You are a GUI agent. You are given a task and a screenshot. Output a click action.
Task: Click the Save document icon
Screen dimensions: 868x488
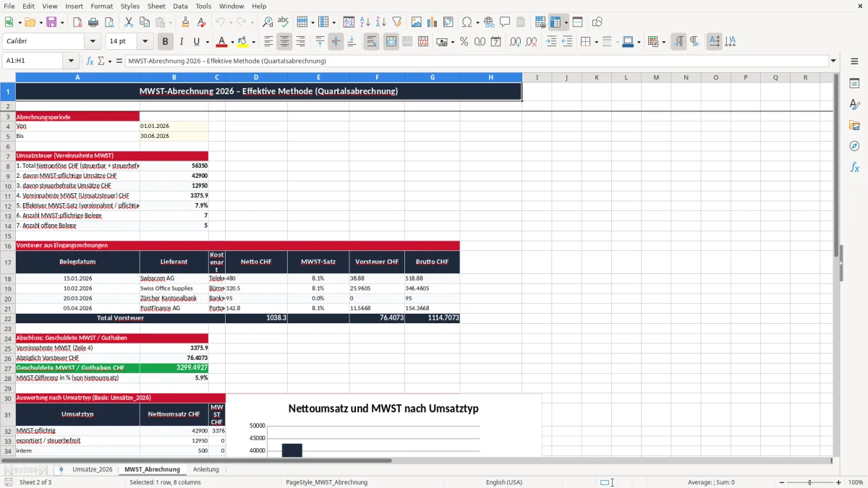click(51, 22)
